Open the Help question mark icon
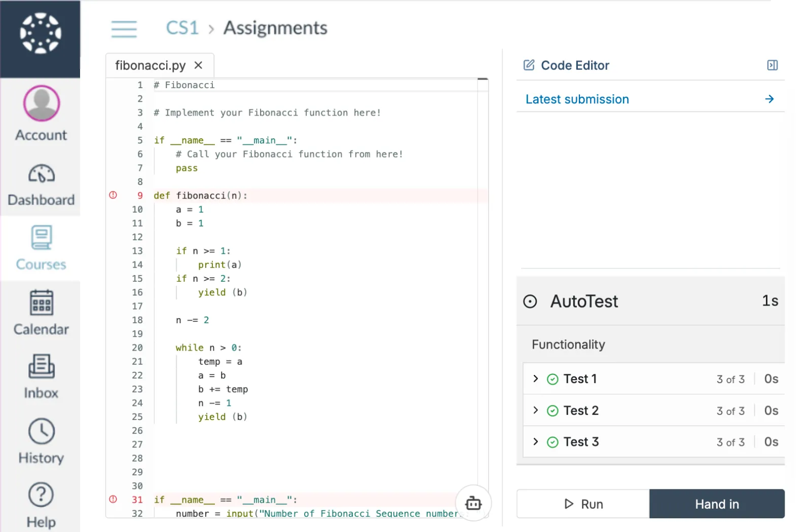The width and height of the screenshot is (811, 532). (x=42, y=495)
